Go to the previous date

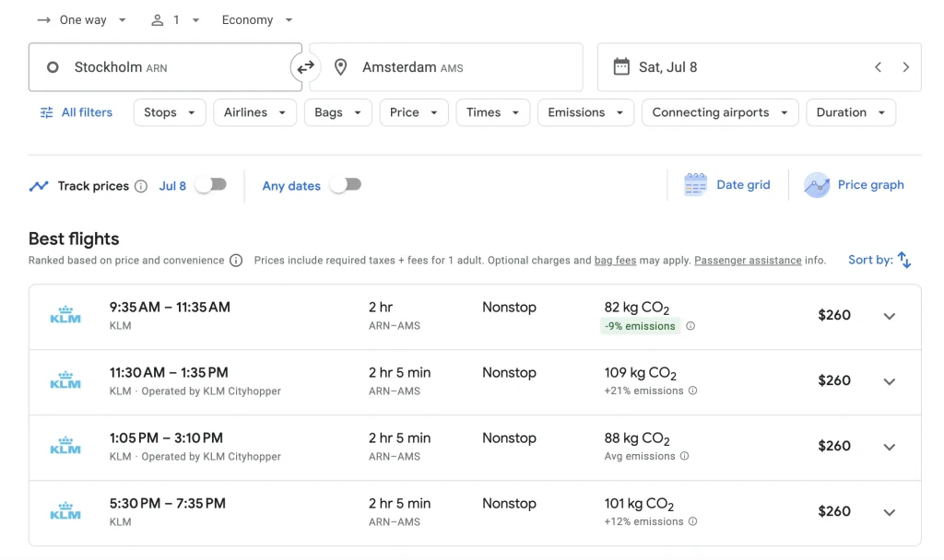(x=878, y=66)
